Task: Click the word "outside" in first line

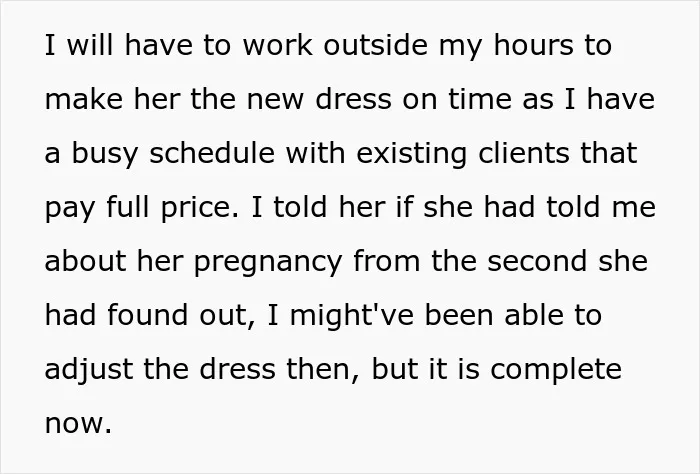Action: pos(375,45)
